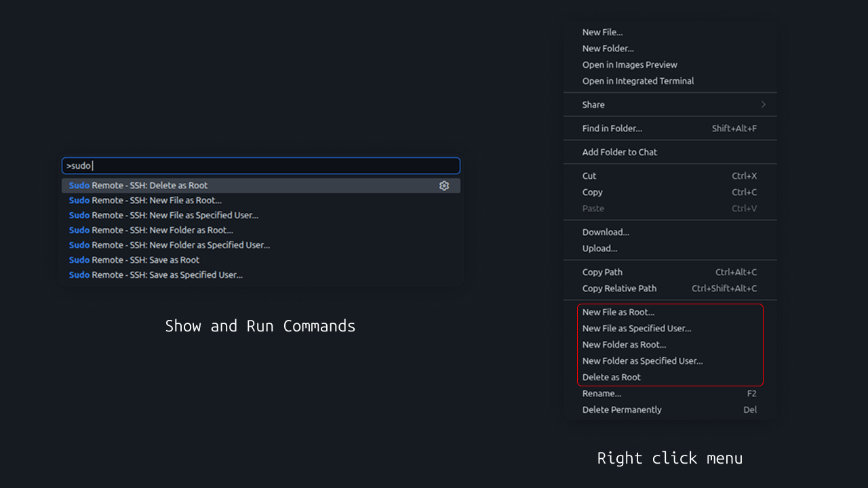Image resolution: width=868 pixels, height=488 pixels.
Task: Run Sudo Remote - SSH: New File as Specified User
Action: (261, 216)
